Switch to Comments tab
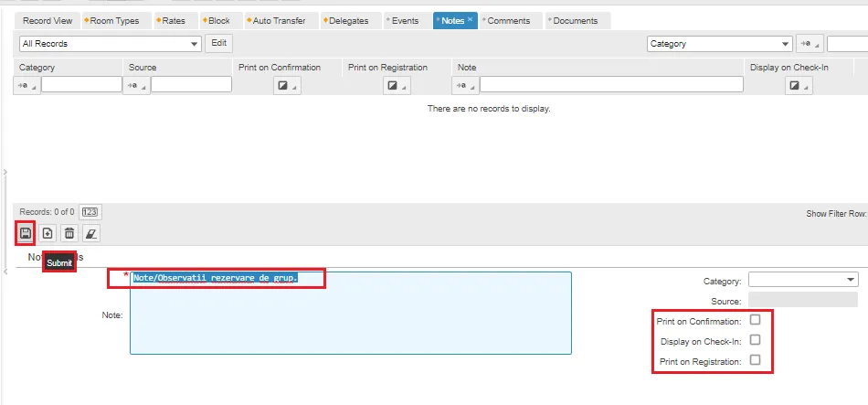Image resolution: width=868 pixels, height=405 pixels. click(x=509, y=20)
